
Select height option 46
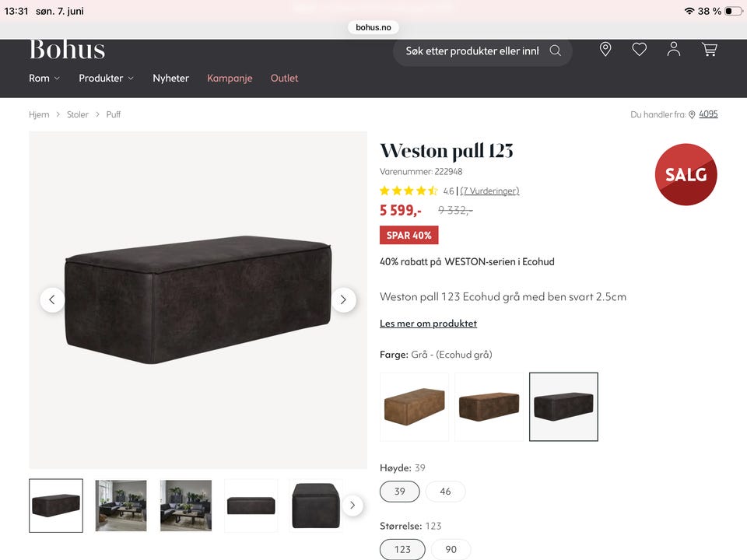[x=445, y=492]
